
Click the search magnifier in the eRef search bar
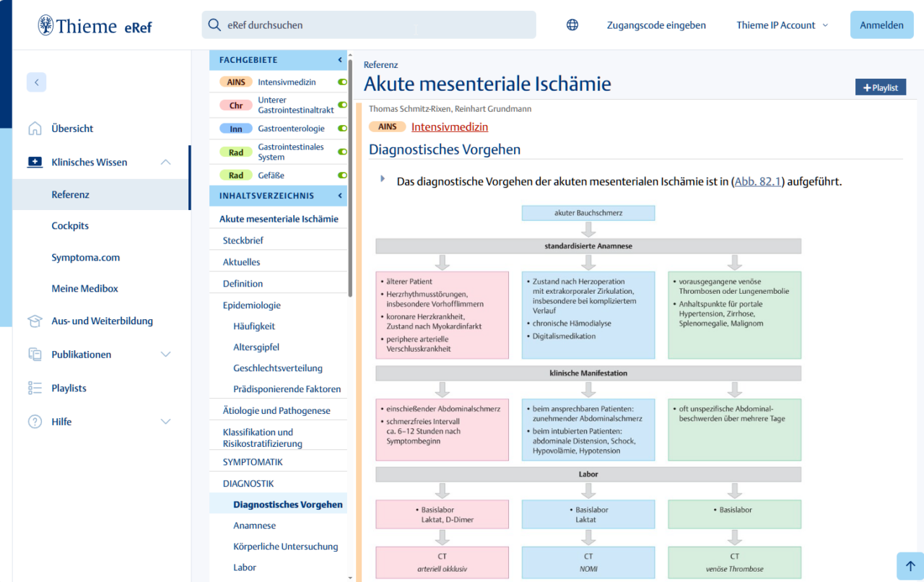pos(214,25)
